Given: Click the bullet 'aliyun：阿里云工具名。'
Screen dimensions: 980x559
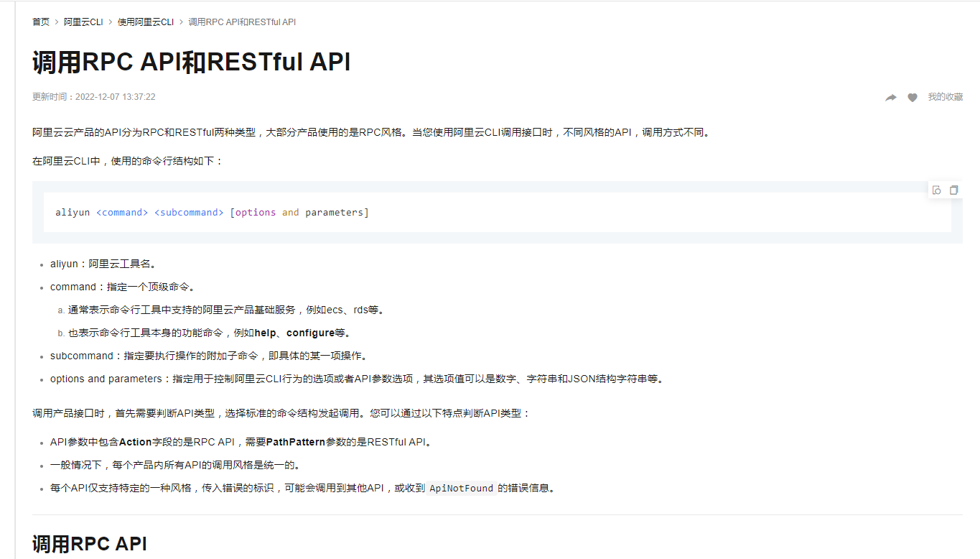Looking at the screenshot, I should pyautogui.click(x=103, y=264).
